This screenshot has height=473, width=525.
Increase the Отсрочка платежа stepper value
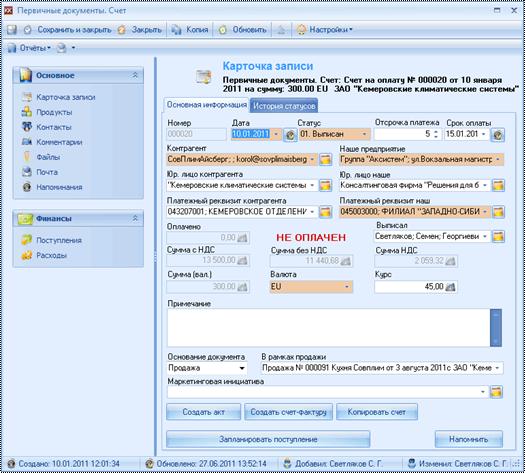click(436, 132)
